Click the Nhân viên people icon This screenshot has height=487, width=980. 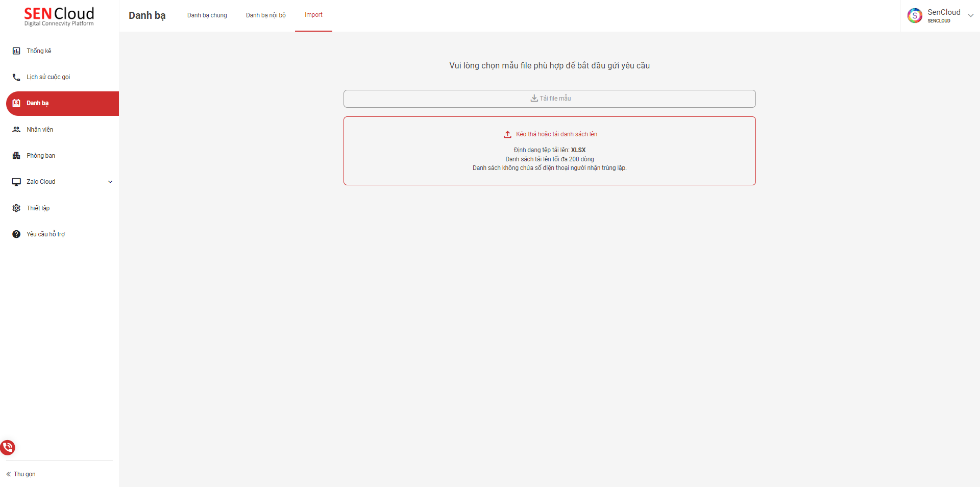tap(16, 130)
